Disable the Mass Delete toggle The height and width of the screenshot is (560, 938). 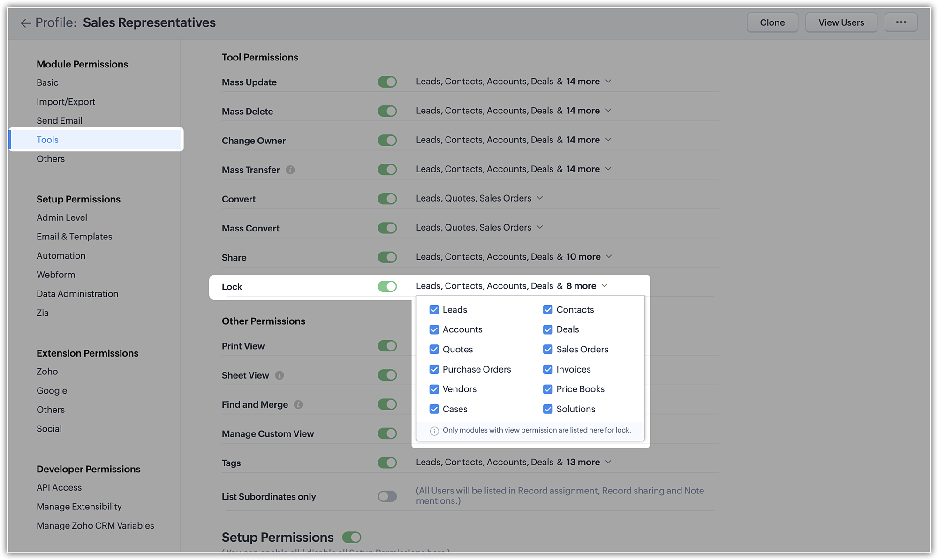(x=387, y=111)
